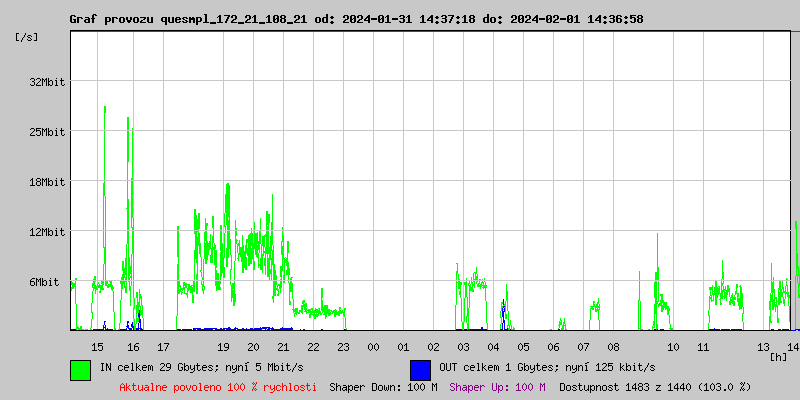
Task: Click the graph title Graf provozu quesmpl
Action: coord(356,19)
